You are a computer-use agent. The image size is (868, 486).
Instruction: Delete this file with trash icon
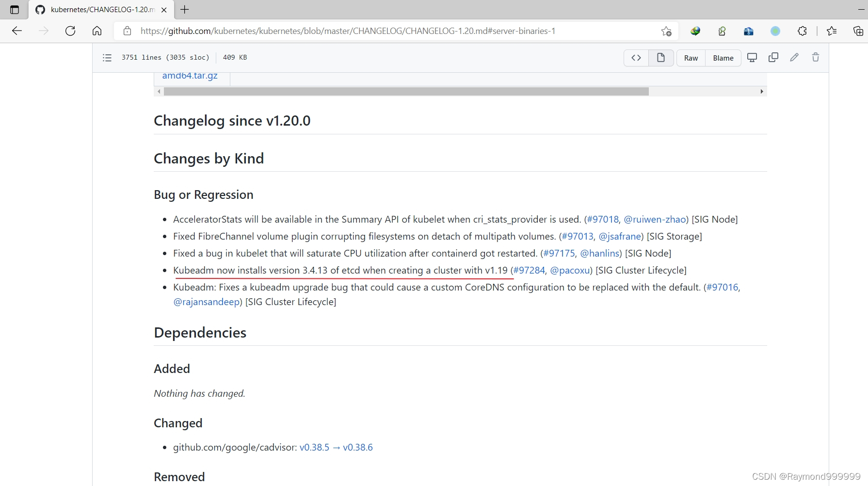816,57
